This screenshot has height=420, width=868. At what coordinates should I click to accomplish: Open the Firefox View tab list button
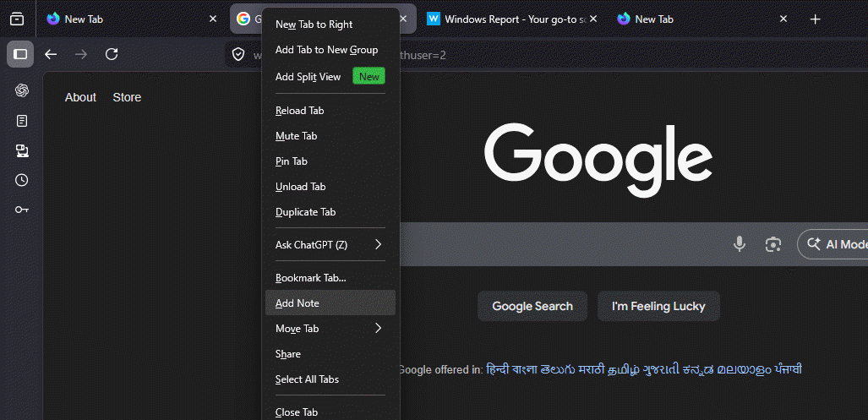tap(17, 19)
